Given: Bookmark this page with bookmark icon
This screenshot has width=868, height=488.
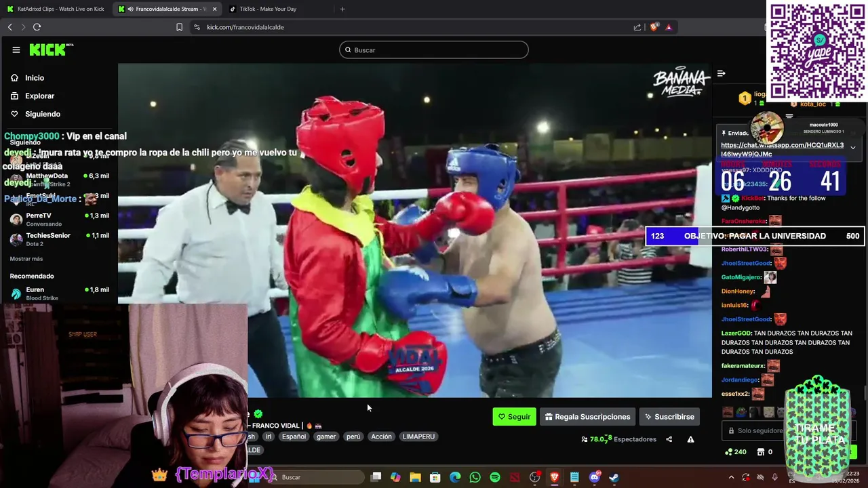Looking at the screenshot, I should tap(179, 27).
